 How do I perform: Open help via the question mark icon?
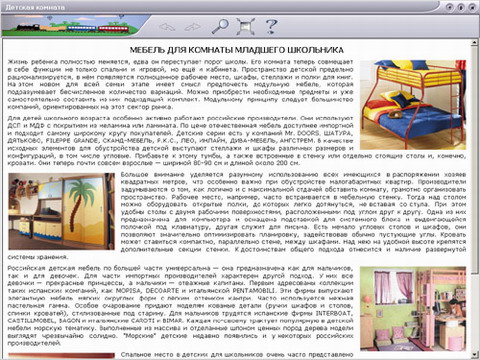point(271,26)
